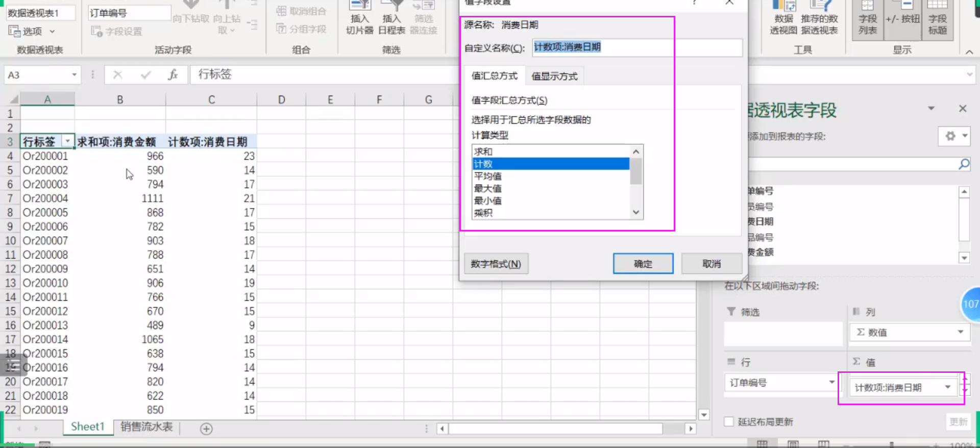Click the 更新 button
Viewport: 980px width, 448px height.
pyautogui.click(x=958, y=422)
